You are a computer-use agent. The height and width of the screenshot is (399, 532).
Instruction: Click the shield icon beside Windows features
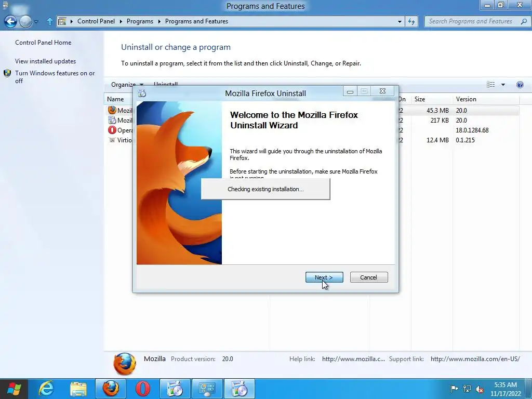tap(7, 73)
